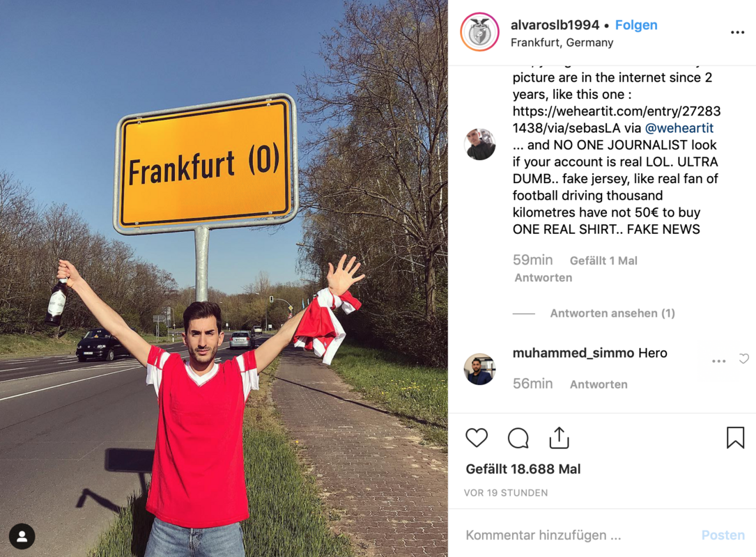Open the alvaroslb1994 username link
Screen dimensions: 756x557
tap(555, 25)
